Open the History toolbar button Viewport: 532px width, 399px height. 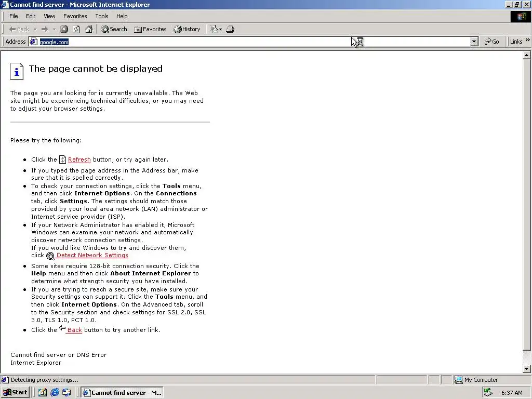point(187,29)
